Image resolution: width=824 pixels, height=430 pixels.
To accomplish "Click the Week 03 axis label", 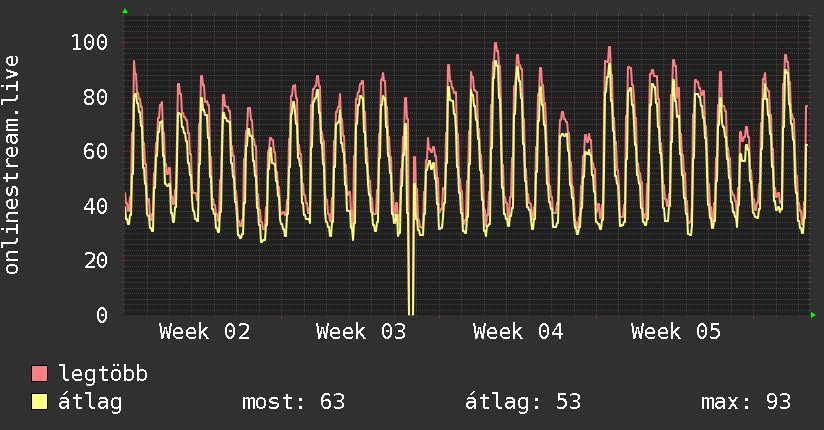I will pyautogui.click(x=361, y=332).
